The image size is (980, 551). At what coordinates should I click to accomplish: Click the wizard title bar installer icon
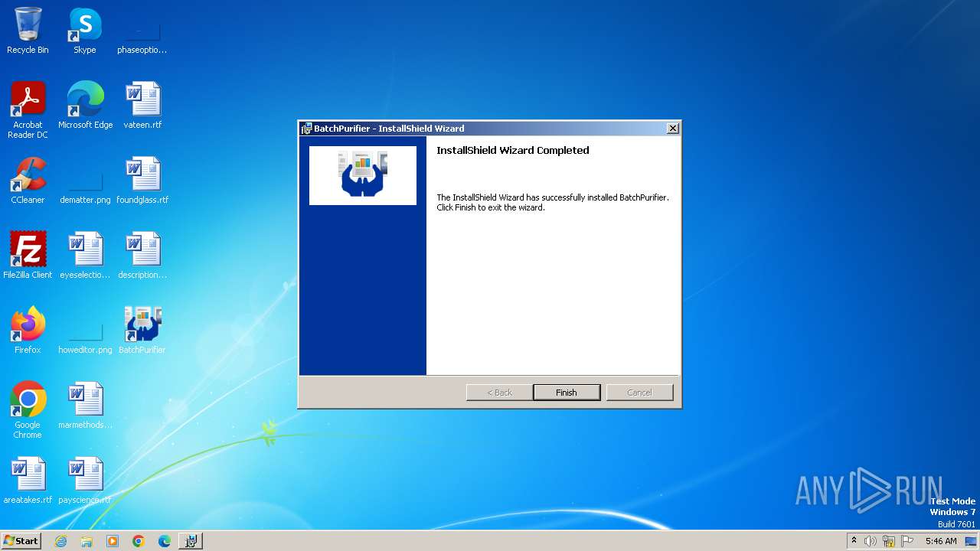point(306,129)
